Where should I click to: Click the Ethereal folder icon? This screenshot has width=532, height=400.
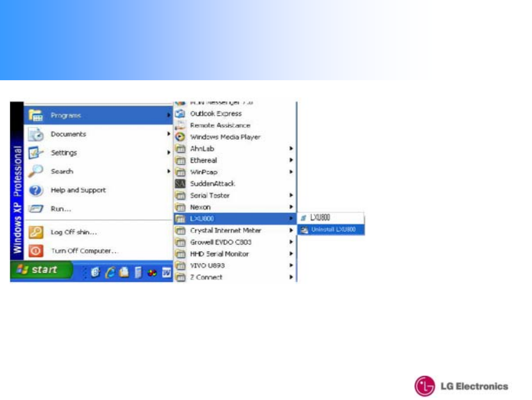click(x=180, y=160)
